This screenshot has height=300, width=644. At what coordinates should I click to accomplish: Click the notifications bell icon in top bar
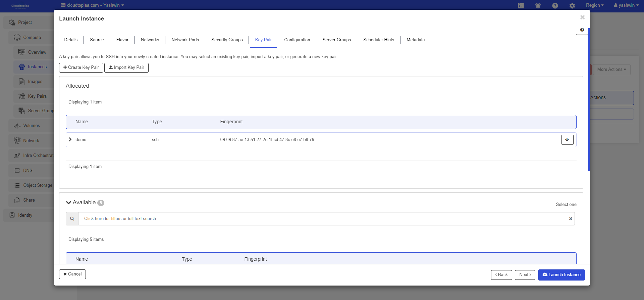tap(538, 6)
